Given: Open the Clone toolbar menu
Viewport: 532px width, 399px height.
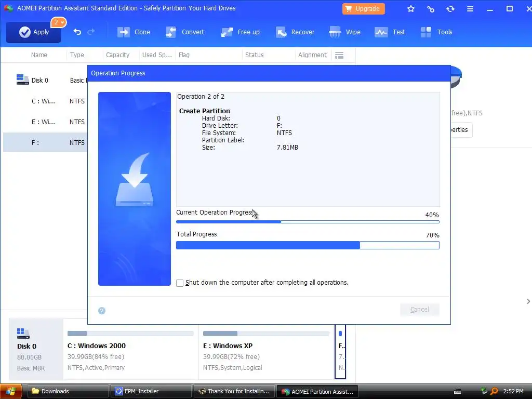Looking at the screenshot, I should 134,32.
